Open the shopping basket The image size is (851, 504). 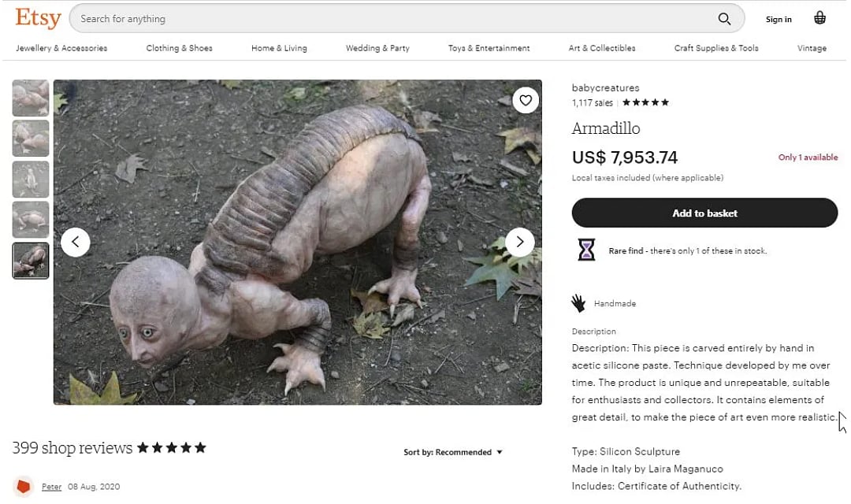tap(819, 17)
